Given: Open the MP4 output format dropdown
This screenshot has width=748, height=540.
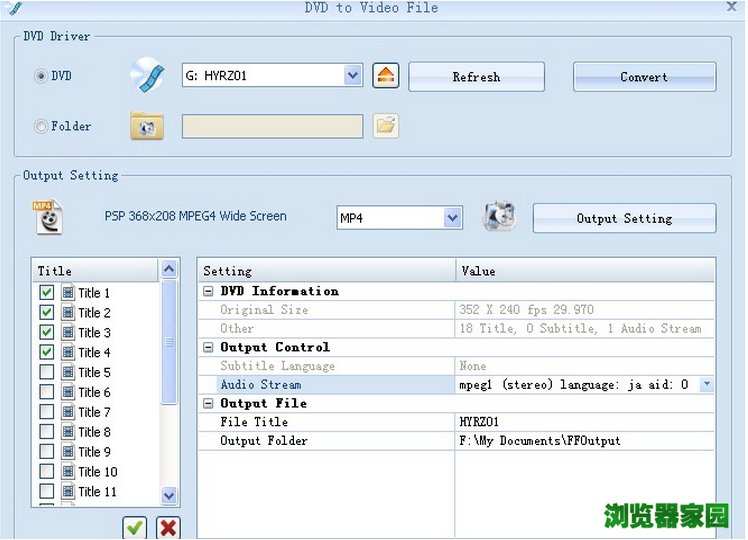Looking at the screenshot, I should [453, 218].
